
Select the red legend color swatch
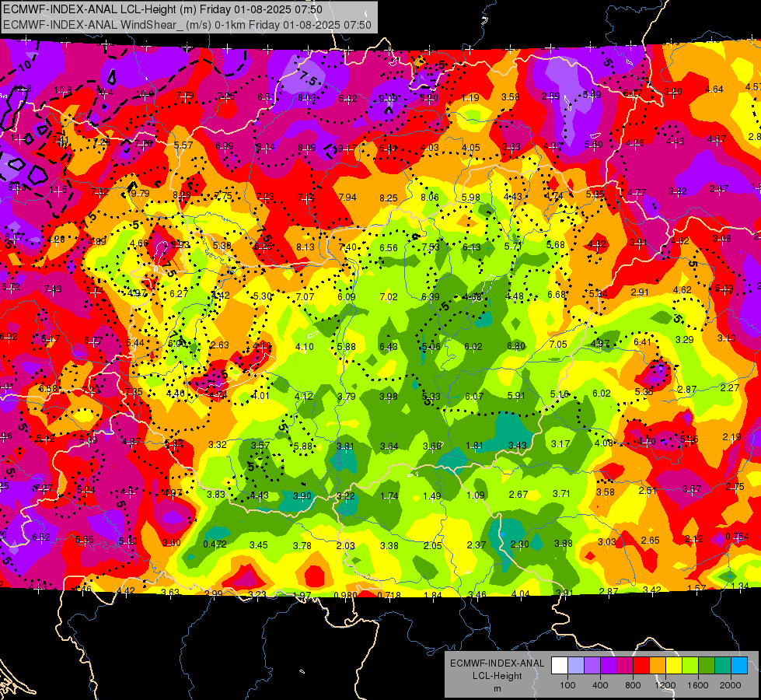[641, 665]
